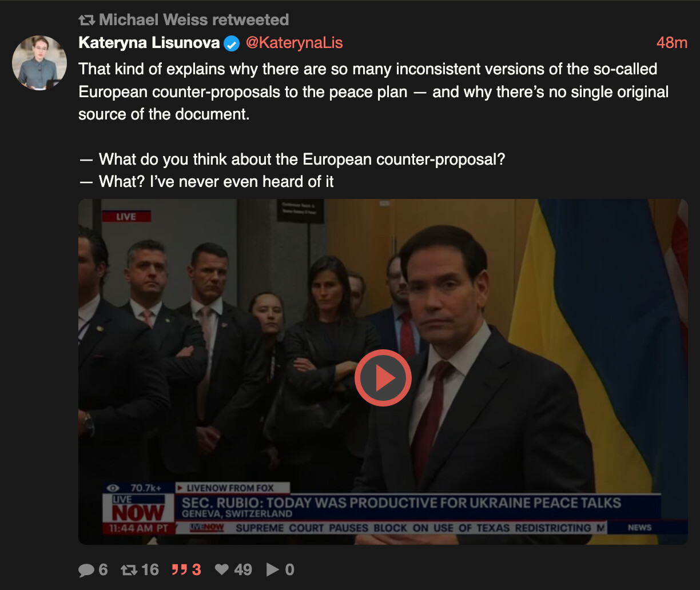Click the reply count 6
The image size is (700, 590).
103,569
